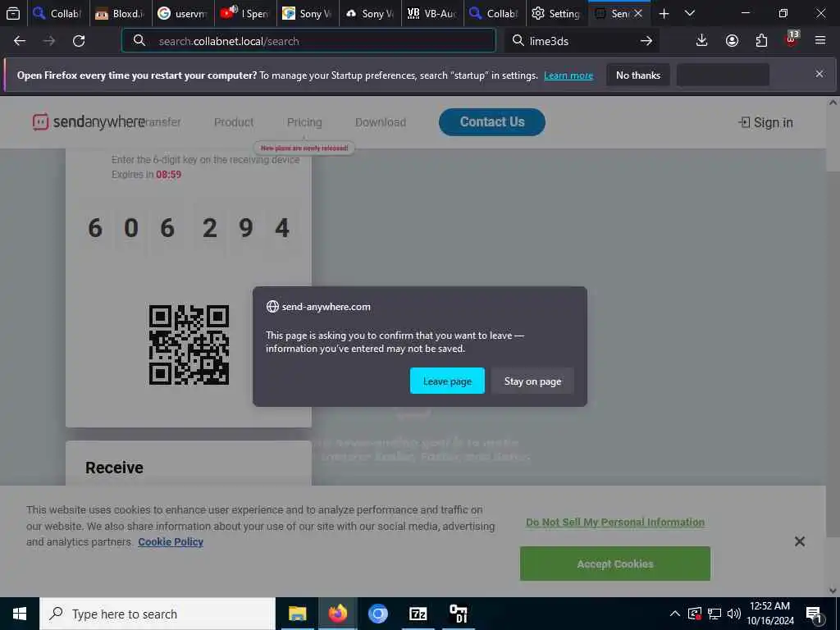The image size is (840, 630).
Task: Switch to the uservm Google tab
Action: 183,13
